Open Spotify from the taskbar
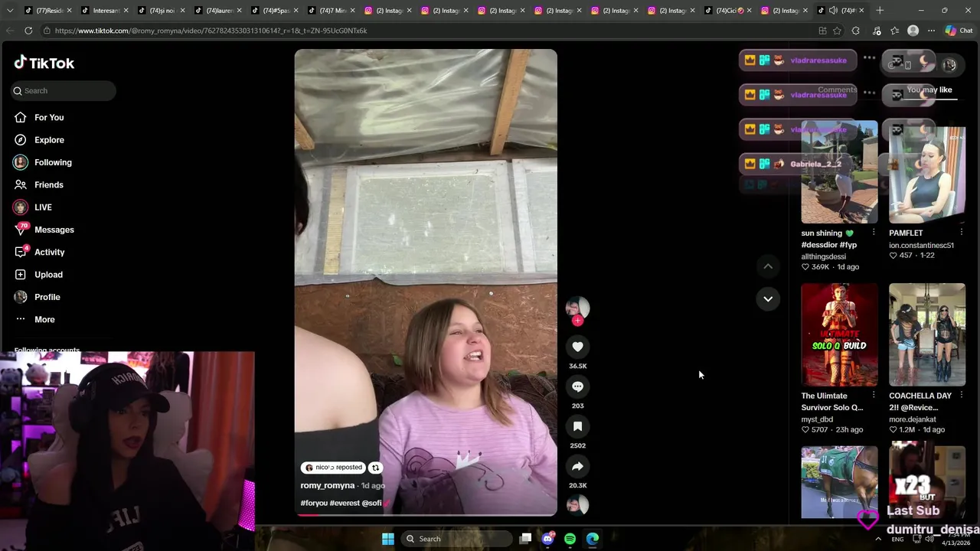The height and width of the screenshot is (551, 980). pos(570,539)
